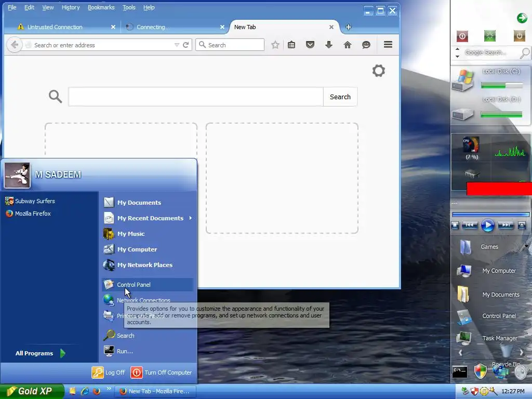This screenshot has width=532, height=399.
Task: Open the network globe icon in sidebar
Action: tap(501, 371)
